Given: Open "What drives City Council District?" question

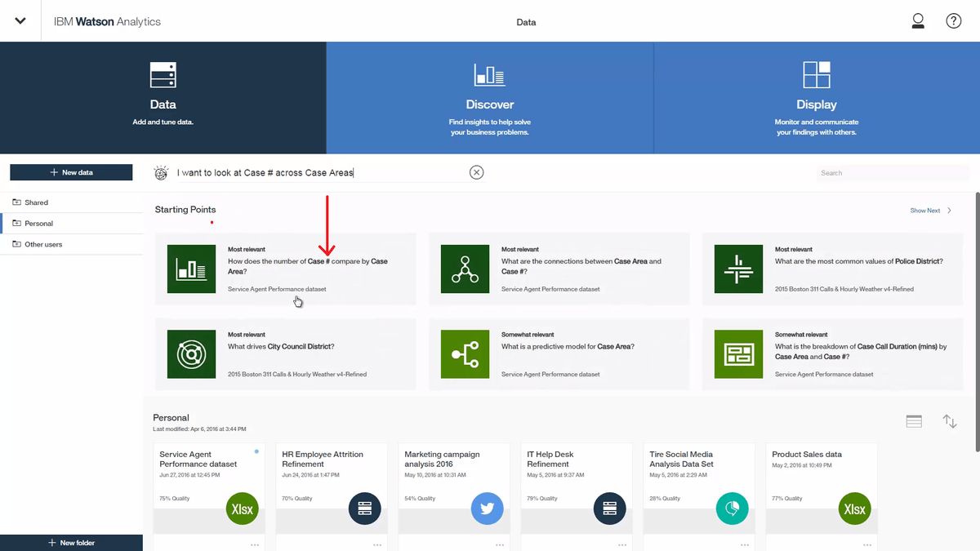Looking at the screenshot, I should [281, 347].
